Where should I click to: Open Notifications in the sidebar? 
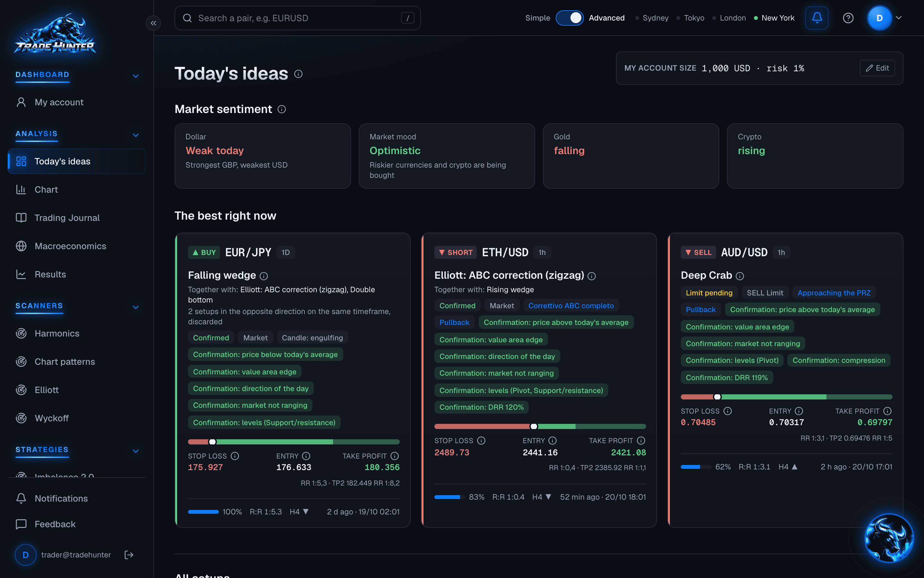point(76,498)
